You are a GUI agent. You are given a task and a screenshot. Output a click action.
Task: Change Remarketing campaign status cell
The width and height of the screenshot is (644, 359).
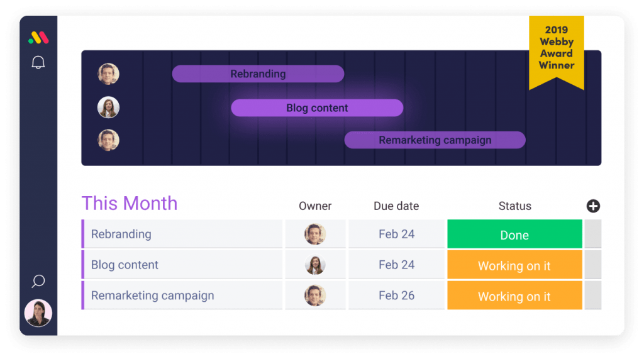tap(514, 295)
